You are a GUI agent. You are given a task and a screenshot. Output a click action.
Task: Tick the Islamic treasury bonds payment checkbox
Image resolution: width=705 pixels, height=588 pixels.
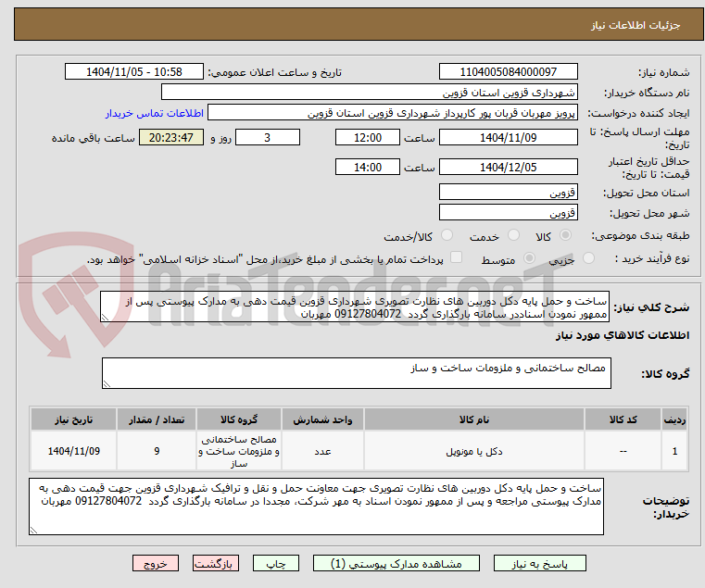(456, 257)
